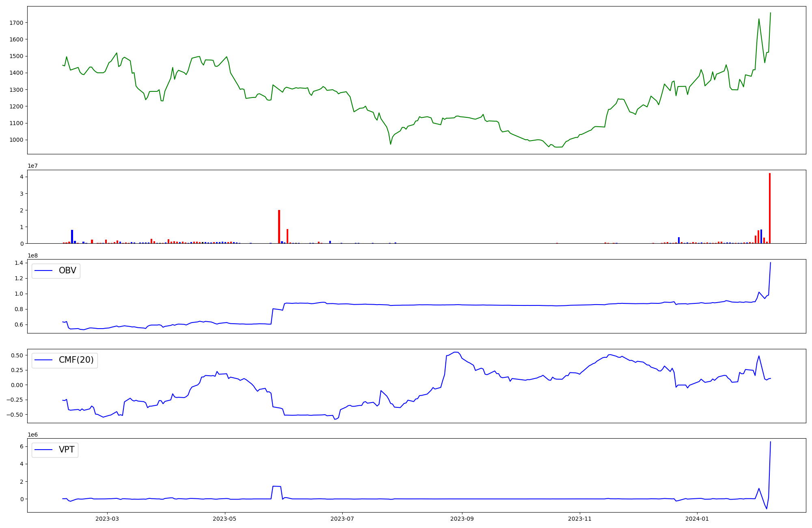Click the 1e7 volume scale label

click(x=33, y=166)
